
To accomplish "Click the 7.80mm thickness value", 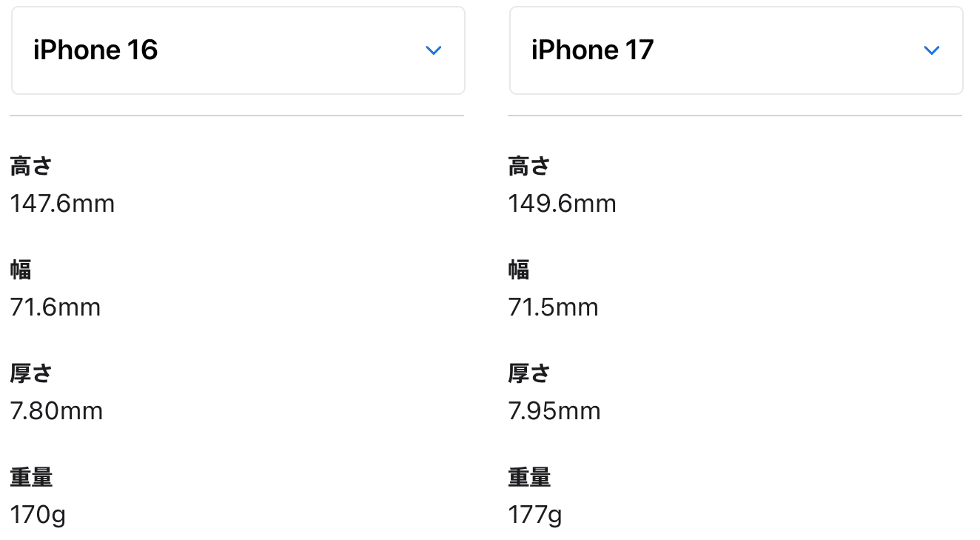I will [x=57, y=411].
